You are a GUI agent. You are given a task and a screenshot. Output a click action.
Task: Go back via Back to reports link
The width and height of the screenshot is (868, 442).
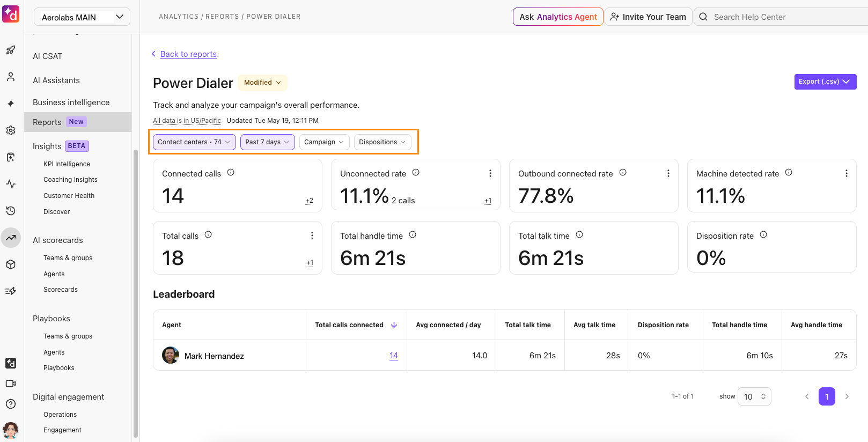[x=188, y=54]
